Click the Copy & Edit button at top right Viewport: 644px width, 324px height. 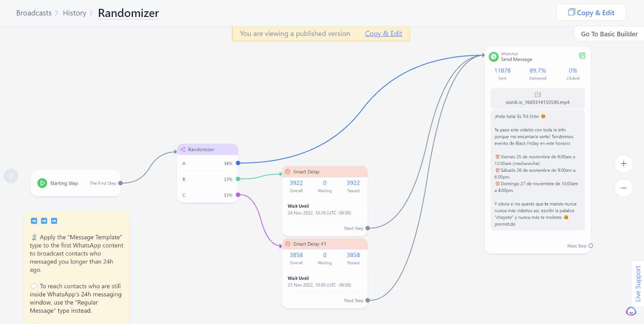[x=591, y=12]
